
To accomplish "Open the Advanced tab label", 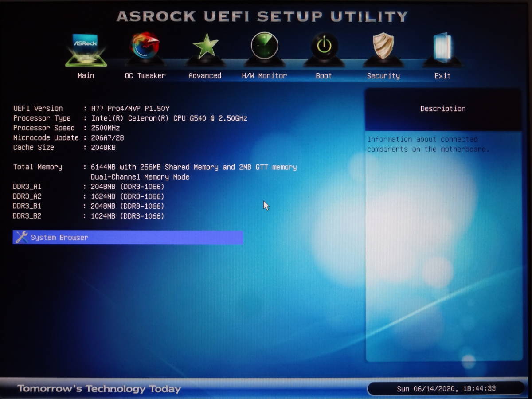I will click(x=205, y=76).
